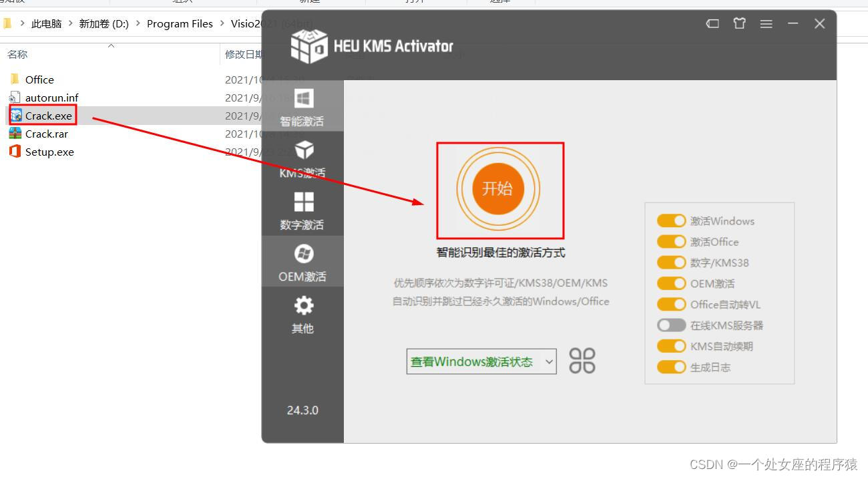Click the orange 开始 start button
This screenshot has width=868, height=477.
(x=498, y=188)
